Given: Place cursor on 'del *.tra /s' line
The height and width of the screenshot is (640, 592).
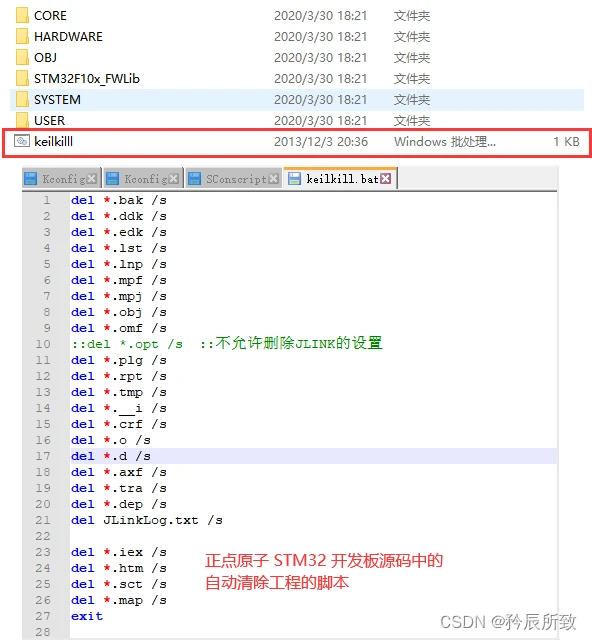Looking at the screenshot, I should pos(119,488).
